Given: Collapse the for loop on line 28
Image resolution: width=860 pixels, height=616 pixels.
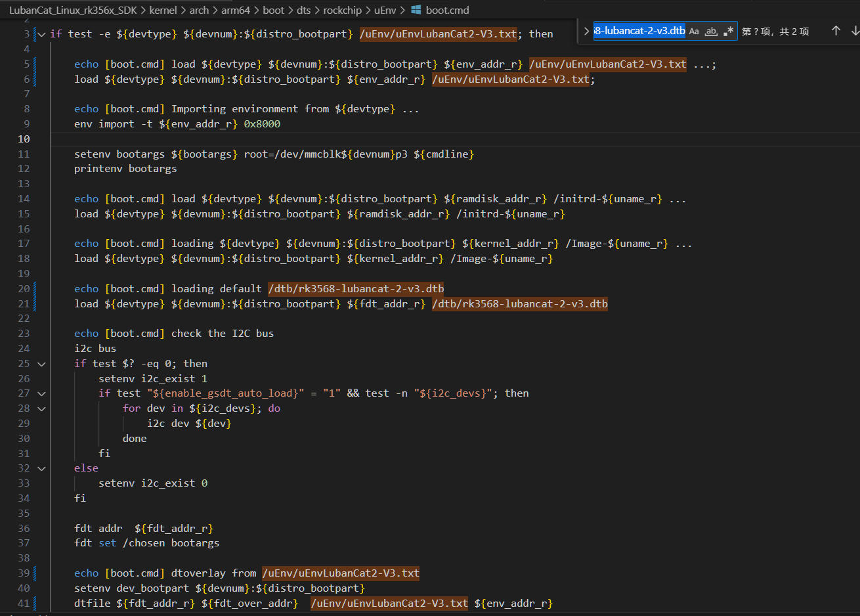Looking at the screenshot, I should (x=42, y=408).
